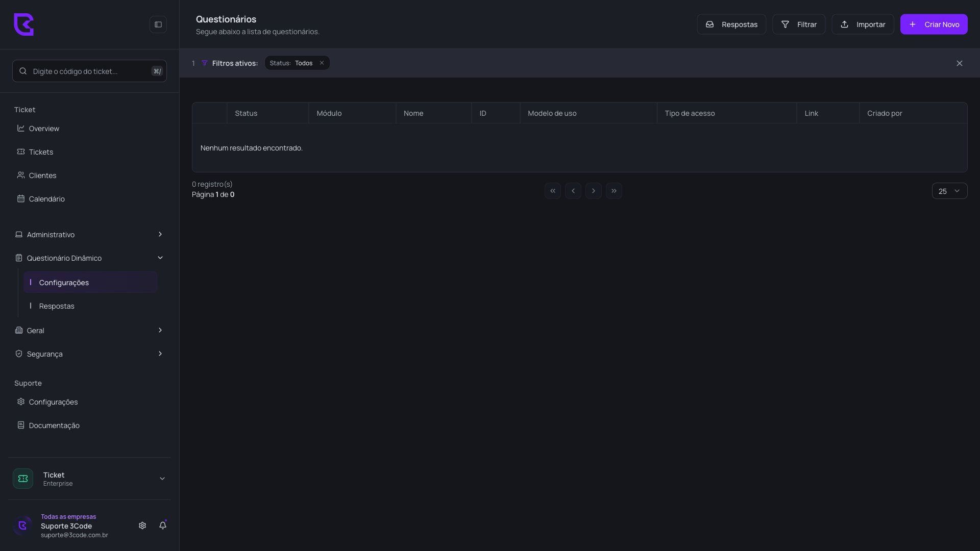Remove the Status: Todos filter chip
The image size is (980, 551).
click(x=322, y=63)
